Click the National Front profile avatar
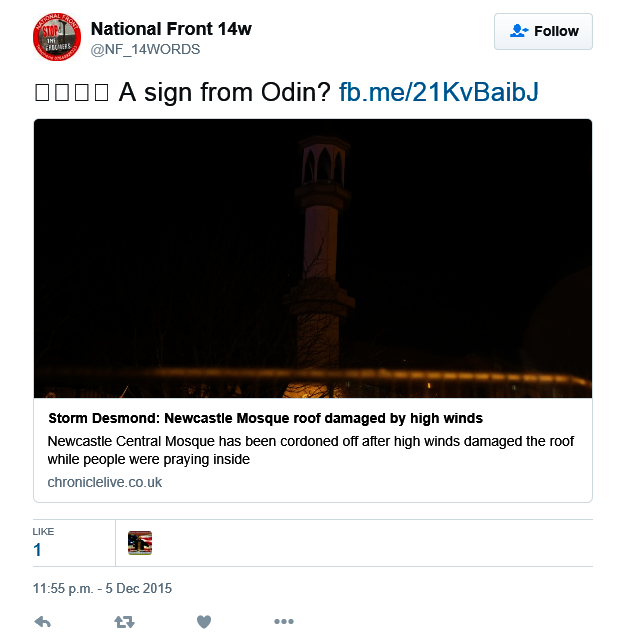Screen dimensions: 625x638 pos(56,38)
